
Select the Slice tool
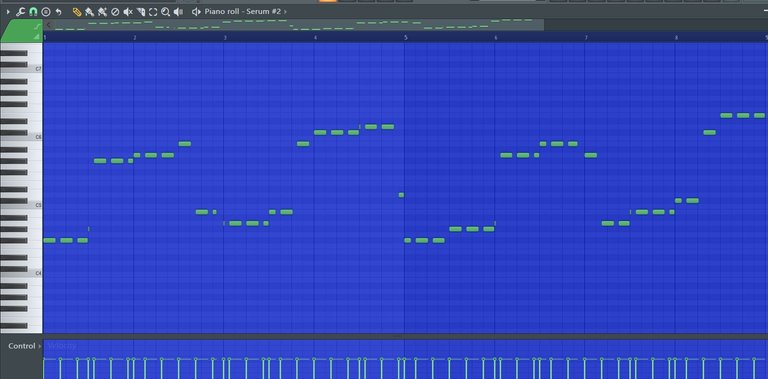pos(141,11)
